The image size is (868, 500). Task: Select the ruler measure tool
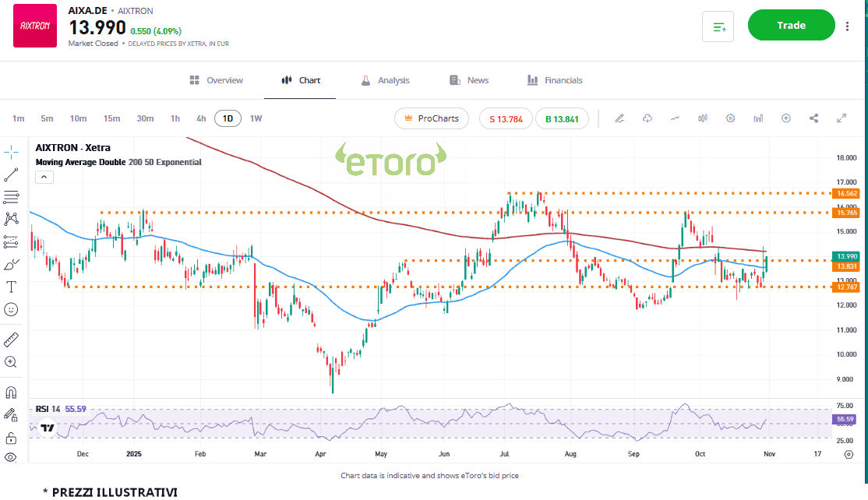coord(11,340)
